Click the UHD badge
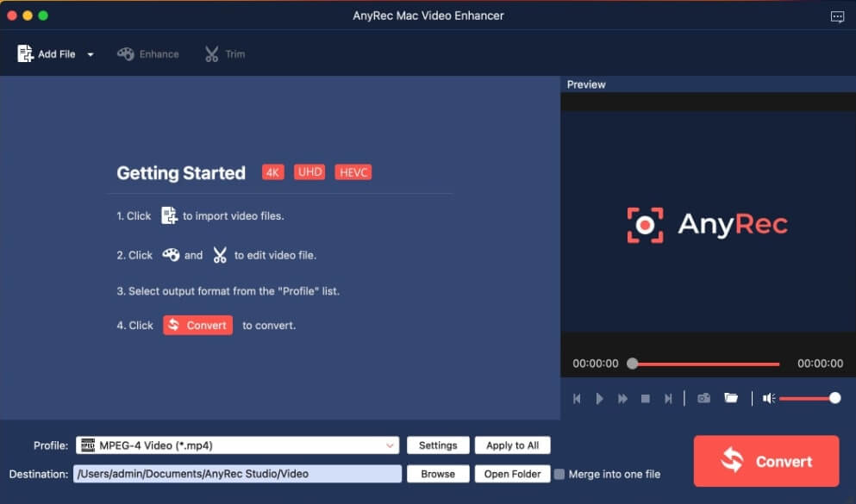Image resolution: width=856 pixels, height=504 pixels. click(309, 171)
